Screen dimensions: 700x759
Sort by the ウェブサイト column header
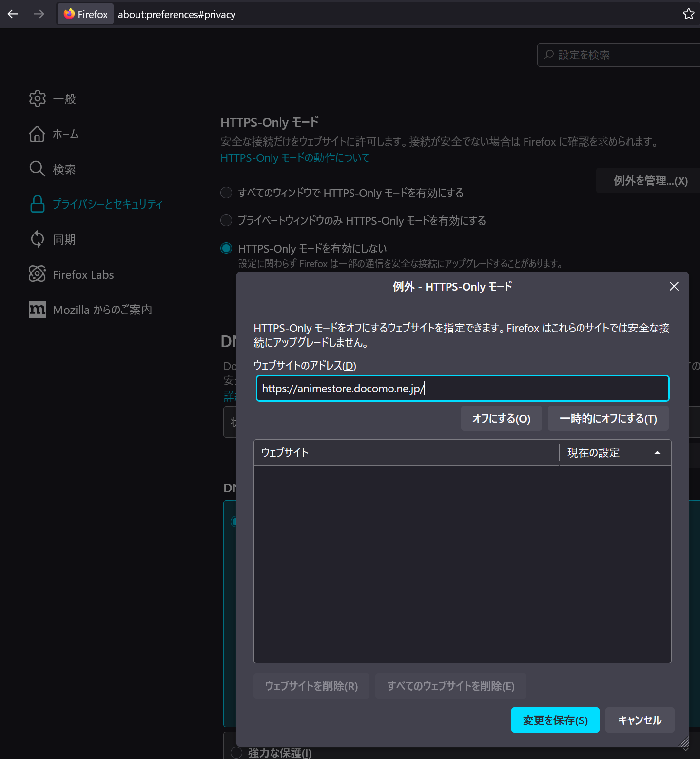(406, 453)
